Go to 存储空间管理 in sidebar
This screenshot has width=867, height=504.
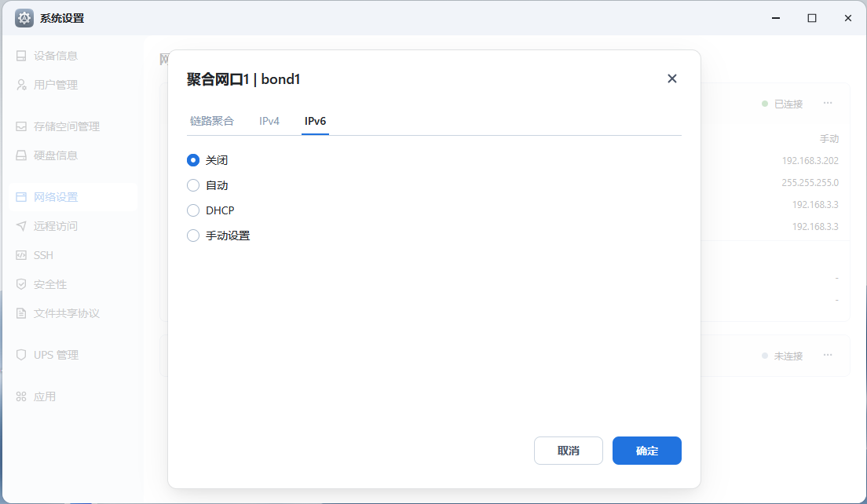(x=73, y=126)
